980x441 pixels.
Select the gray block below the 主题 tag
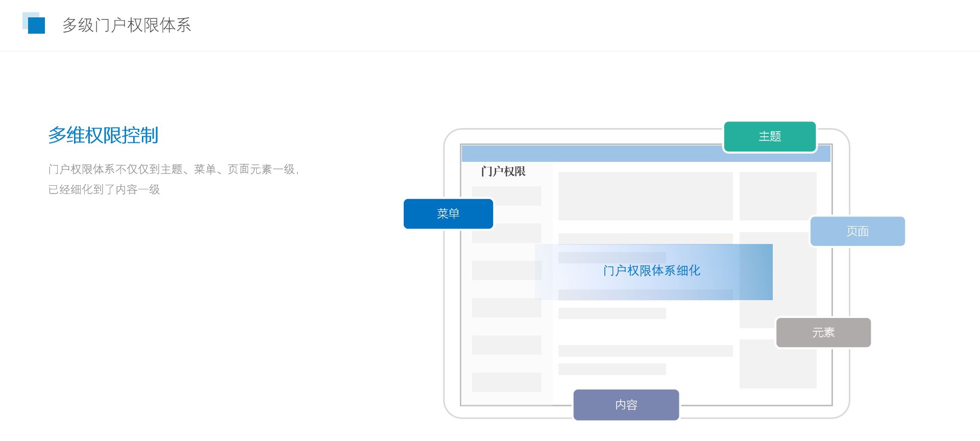pyautogui.click(x=777, y=197)
